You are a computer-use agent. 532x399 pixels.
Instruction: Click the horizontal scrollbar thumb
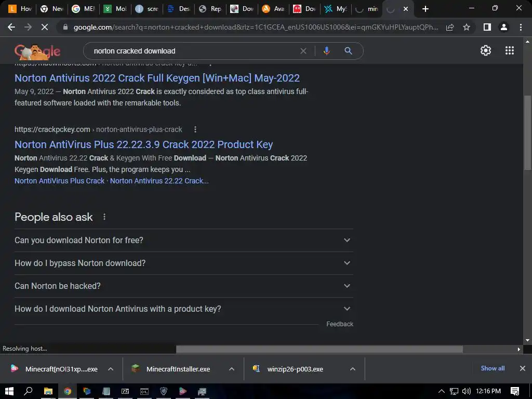tap(320, 349)
